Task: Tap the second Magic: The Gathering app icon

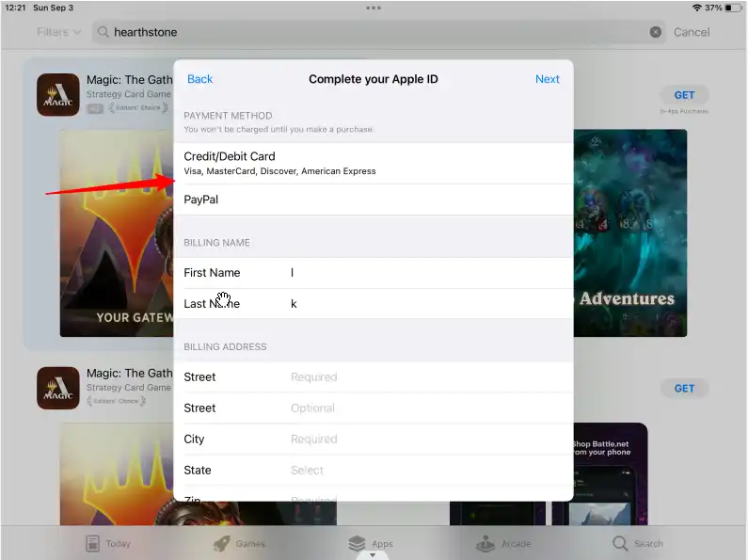Action: [58, 388]
